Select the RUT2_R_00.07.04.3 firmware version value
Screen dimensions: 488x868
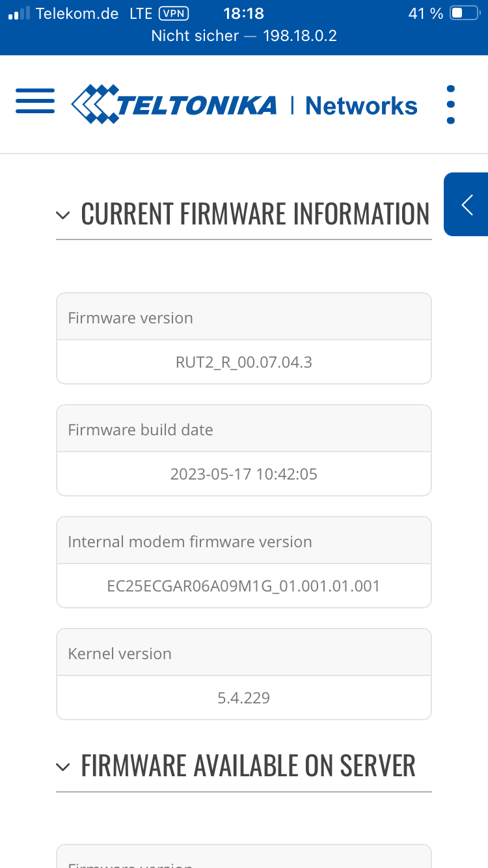pyautogui.click(x=244, y=362)
